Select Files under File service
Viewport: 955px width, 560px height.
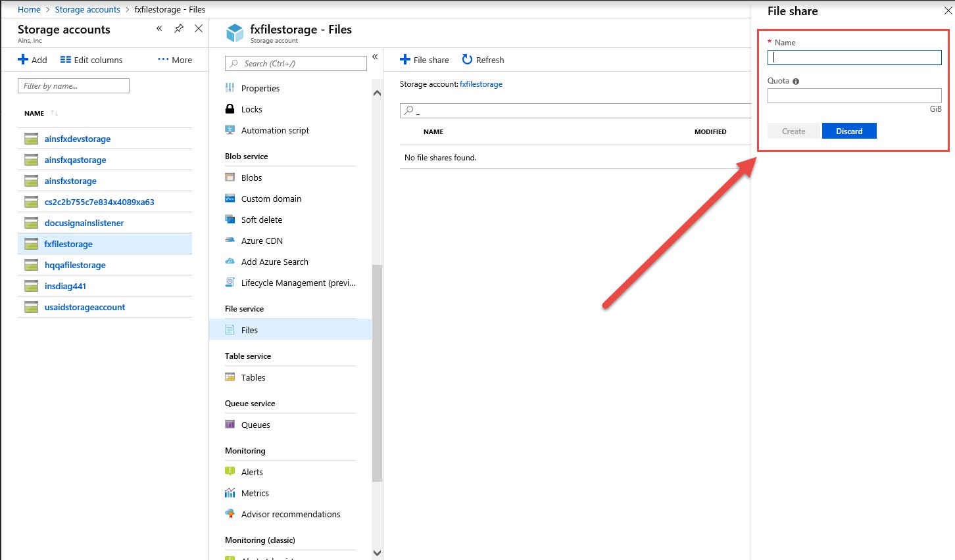point(290,330)
